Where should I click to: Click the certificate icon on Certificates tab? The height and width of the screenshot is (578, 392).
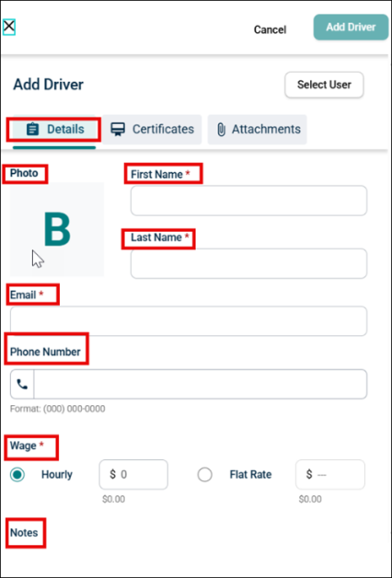[118, 130]
